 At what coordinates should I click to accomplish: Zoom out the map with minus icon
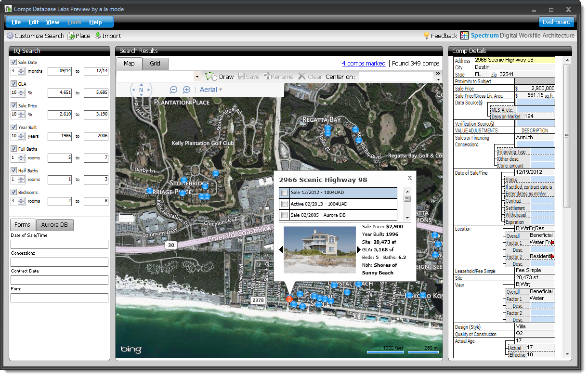click(173, 90)
